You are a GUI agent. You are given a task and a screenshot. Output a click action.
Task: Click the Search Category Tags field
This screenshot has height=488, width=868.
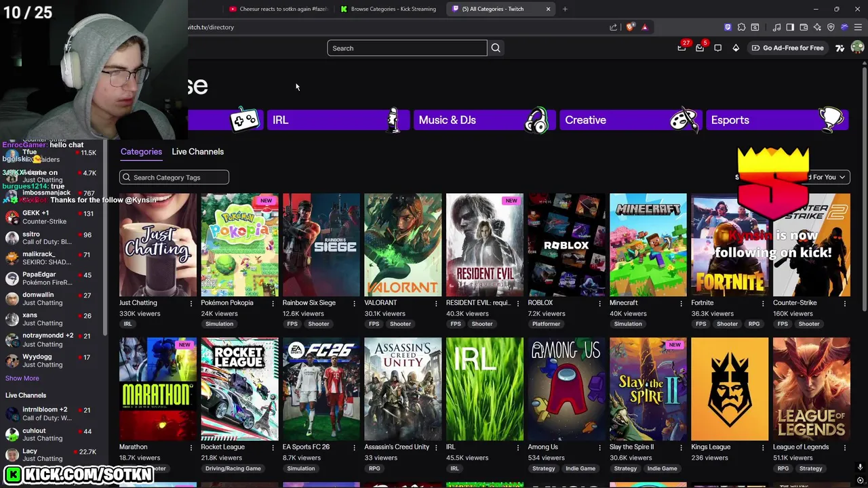(x=174, y=178)
